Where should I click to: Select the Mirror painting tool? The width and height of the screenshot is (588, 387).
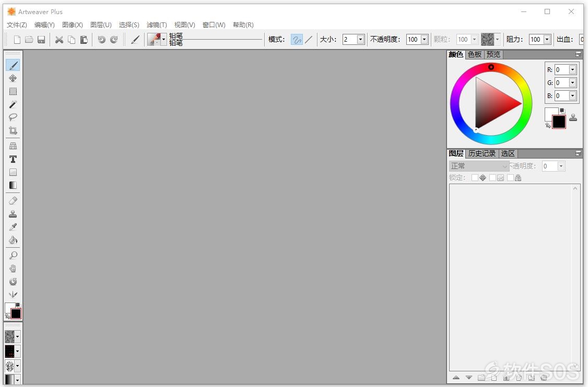coord(13,295)
